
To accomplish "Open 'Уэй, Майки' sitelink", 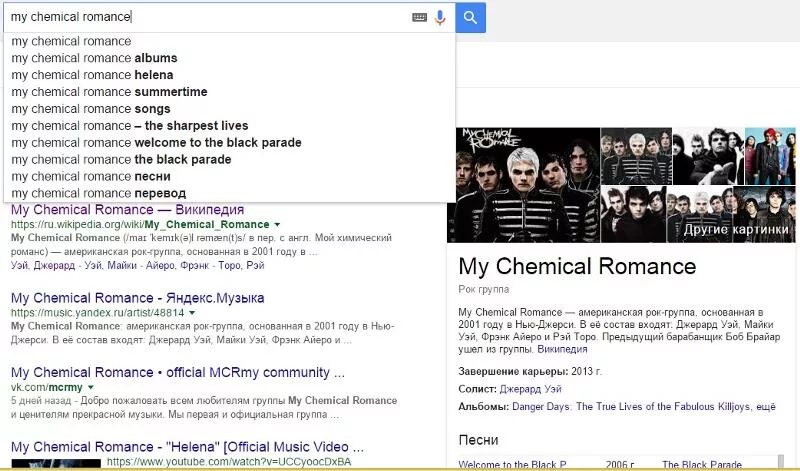I will click(x=108, y=265).
